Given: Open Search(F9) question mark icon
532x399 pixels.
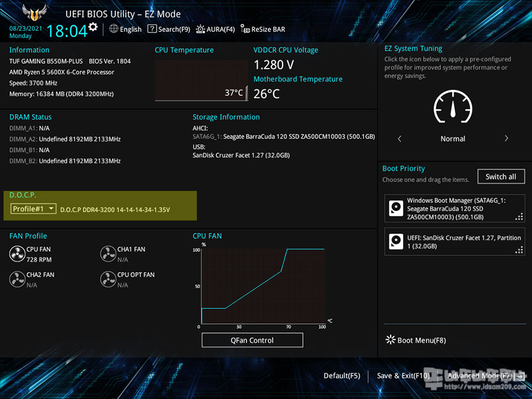Looking at the screenshot, I should pos(152,29).
